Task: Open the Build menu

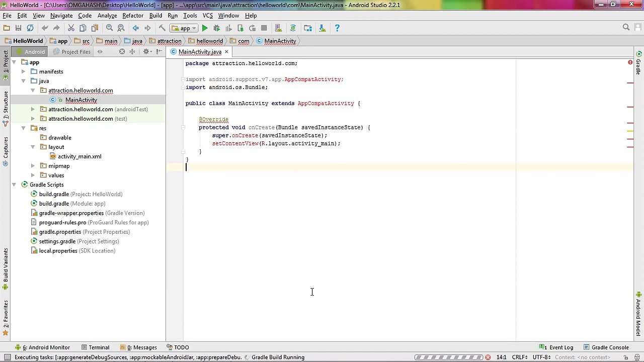Action: [x=155, y=16]
